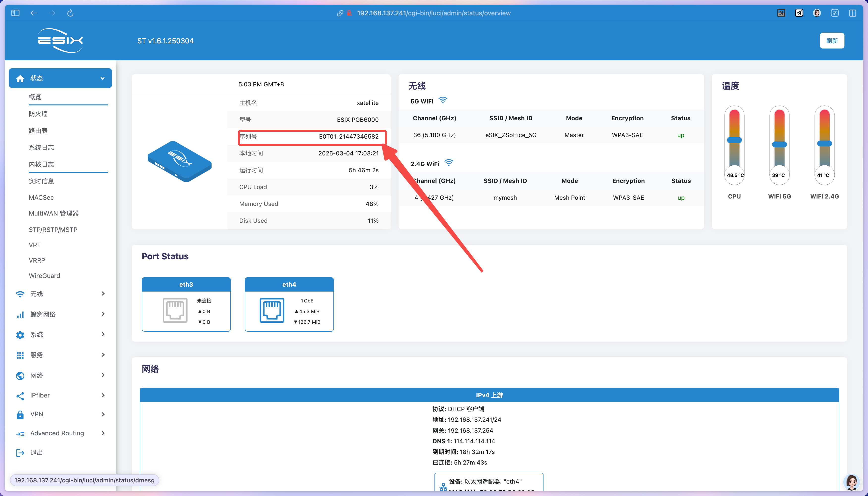Reload the page with browser refresh icon
868x496 pixels.
[x=70, y=13]
